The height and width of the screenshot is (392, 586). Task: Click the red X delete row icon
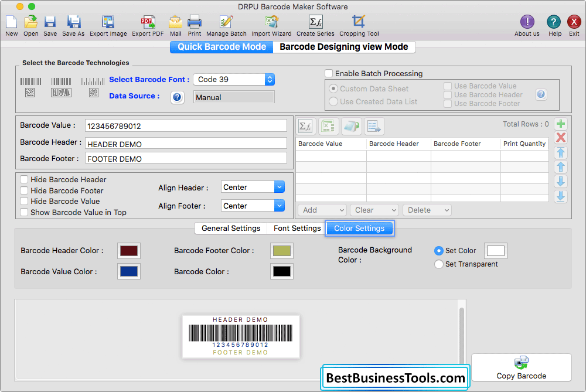point(561,138)
